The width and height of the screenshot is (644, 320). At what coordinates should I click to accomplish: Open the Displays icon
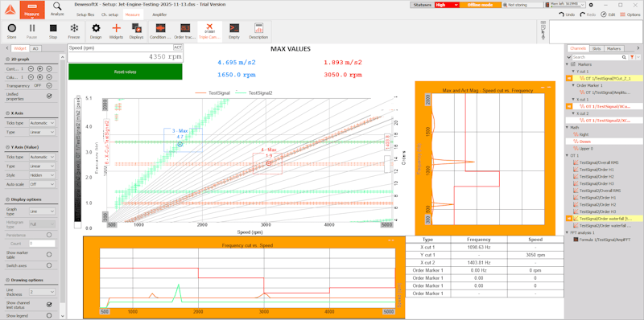pyautogui.click(x=136, y=28)
